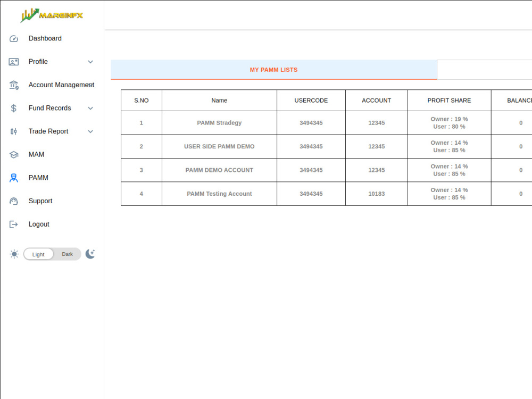Screen dimensions: 532x399
Task: Click the moon dark-mode icon
Action: point(90,254)
